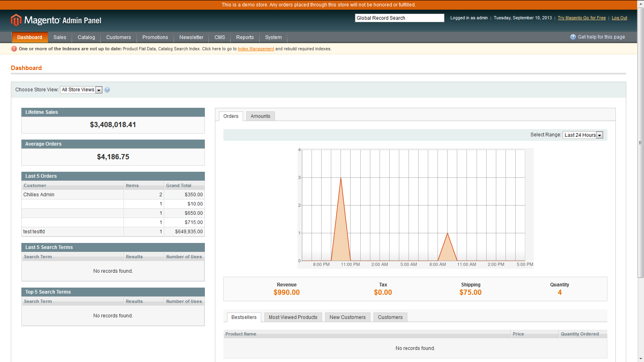Click Try Magento Go for Free
Image resolution: width=644 pixels, height=362 pixels.
[x=582, y=18]
